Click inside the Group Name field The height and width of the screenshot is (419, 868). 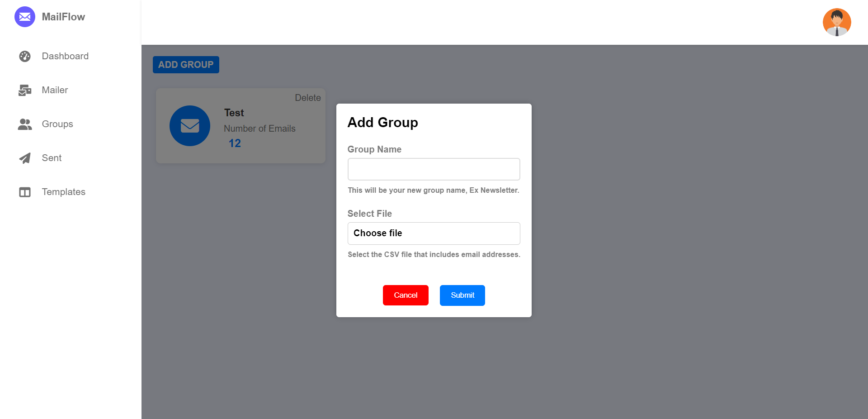tap(433, 169)
